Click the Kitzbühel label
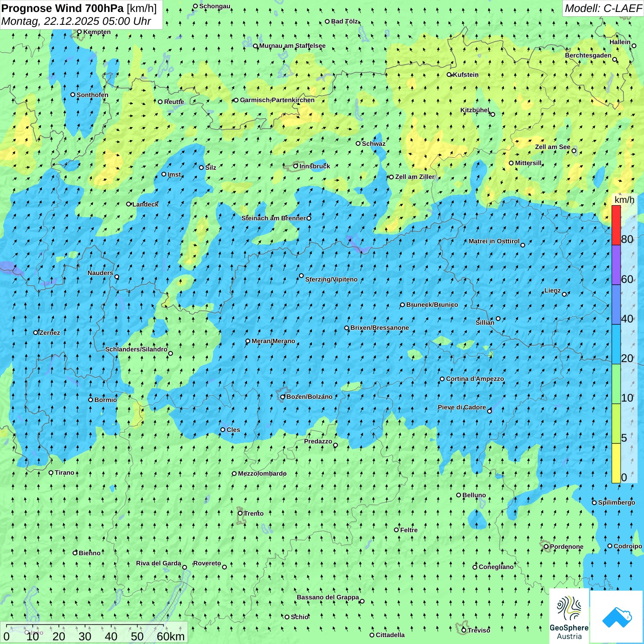 click(x=475, y=110)
